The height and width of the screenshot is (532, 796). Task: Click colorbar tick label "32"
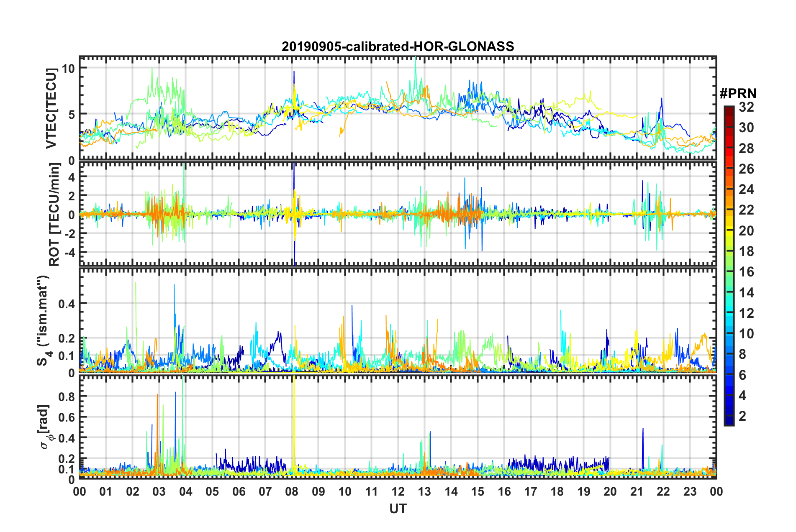(746, 107)
